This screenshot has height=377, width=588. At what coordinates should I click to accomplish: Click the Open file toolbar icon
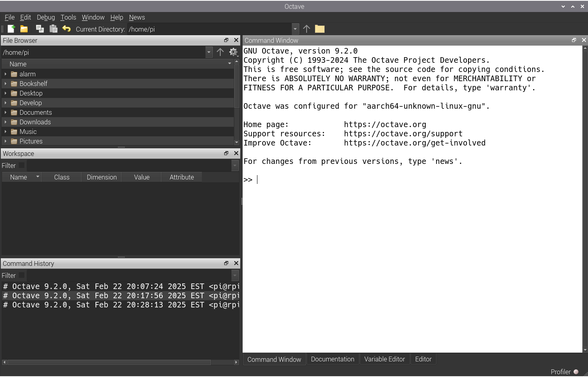click(24, 29)
